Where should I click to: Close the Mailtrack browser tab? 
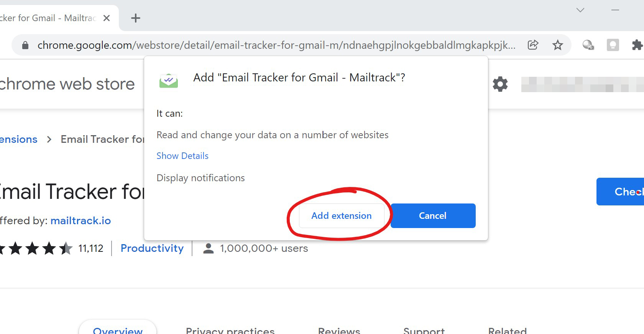(x=107, y=18)
